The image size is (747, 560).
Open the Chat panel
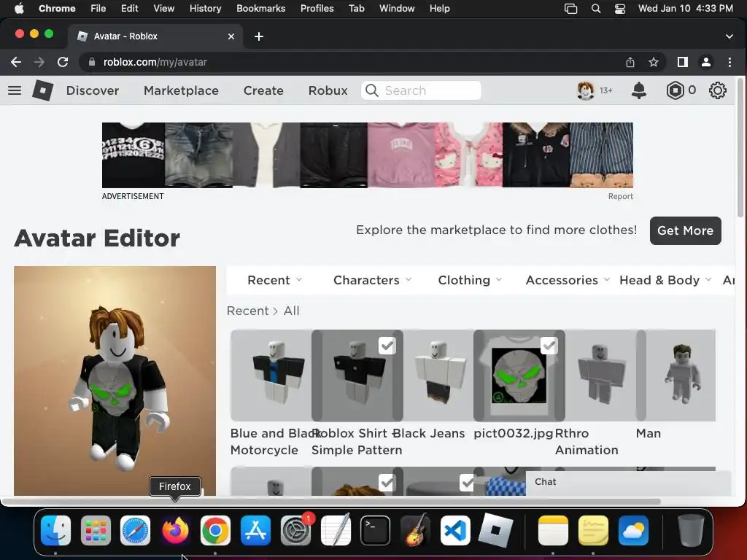(x=628, y=482)
